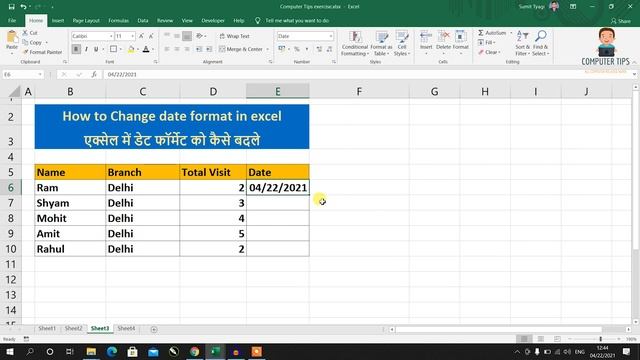Toggle Middle Align in Alignment group

pos(177,36)
